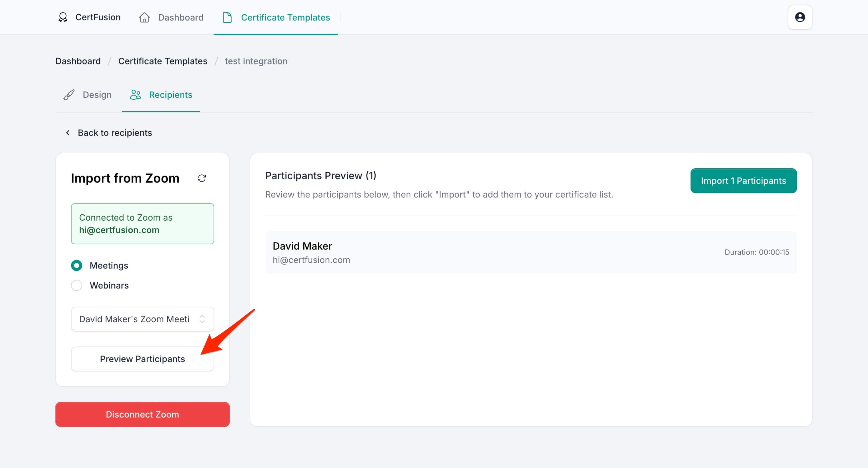The height and width of the screenshot is (468, 868).
Task: Click the Dashboard house icon
Action: pos(144,17)
